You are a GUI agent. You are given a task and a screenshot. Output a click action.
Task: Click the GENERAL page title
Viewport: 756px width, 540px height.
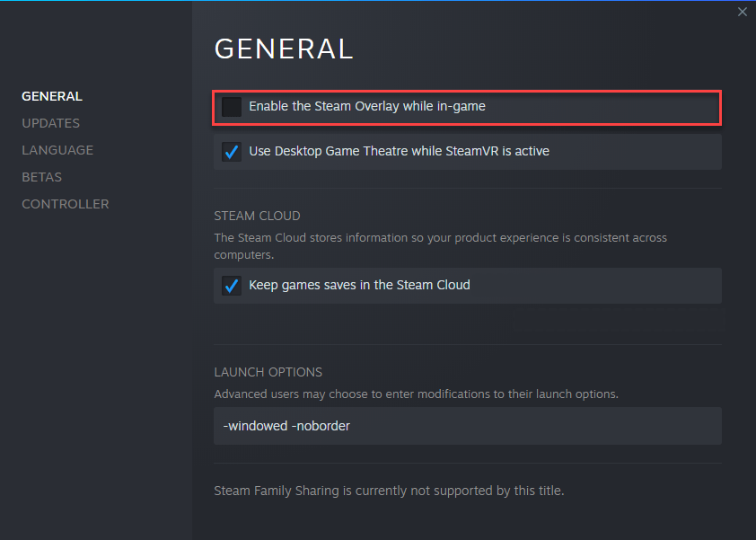click(x=284, y=49)
